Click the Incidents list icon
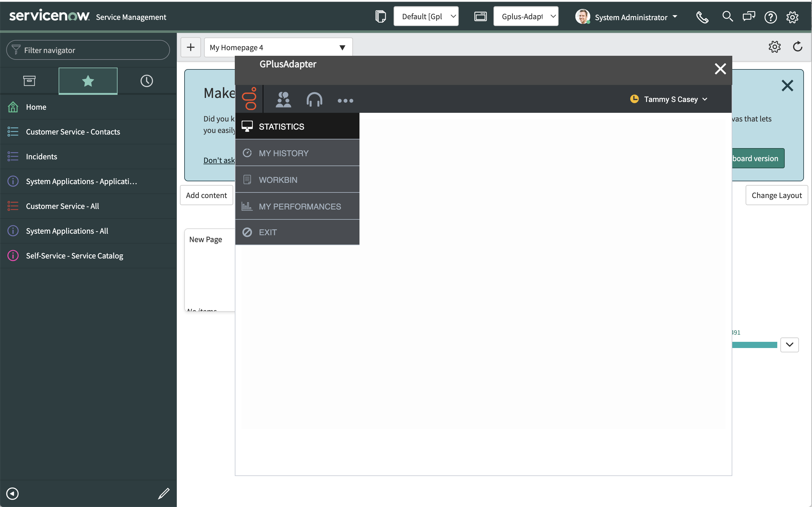 tap(13, 157)
